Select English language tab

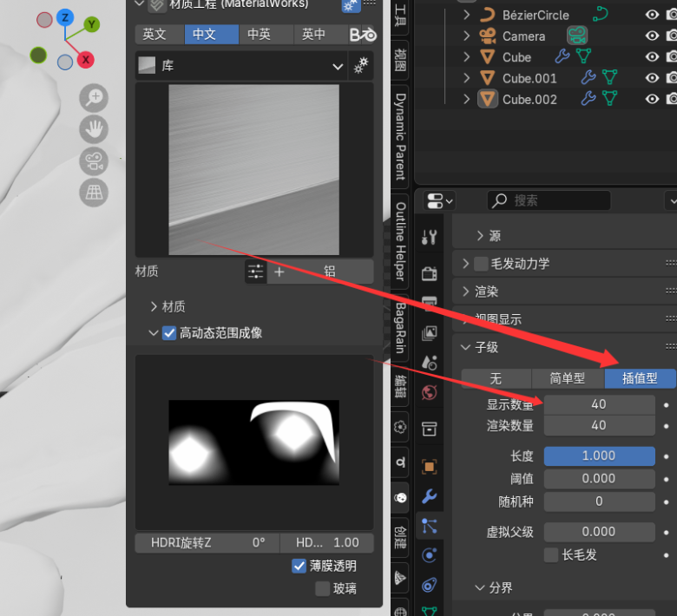(160, 35)
